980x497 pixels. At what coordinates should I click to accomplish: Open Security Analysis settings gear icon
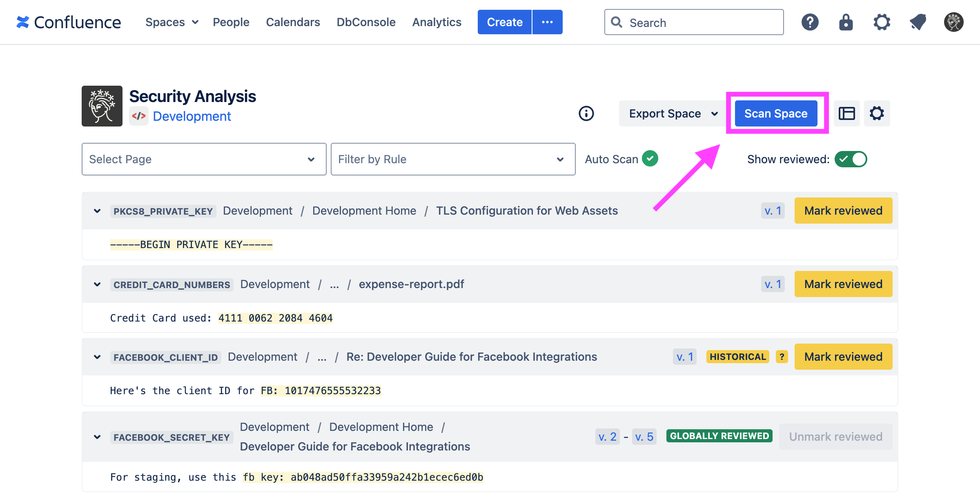877,113
